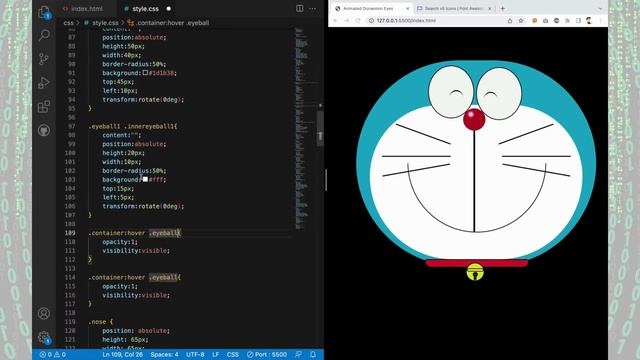This screenshot has height=360, width=640.
Task: Open color picker swatch for #fff
Action: tap(145, 179)
